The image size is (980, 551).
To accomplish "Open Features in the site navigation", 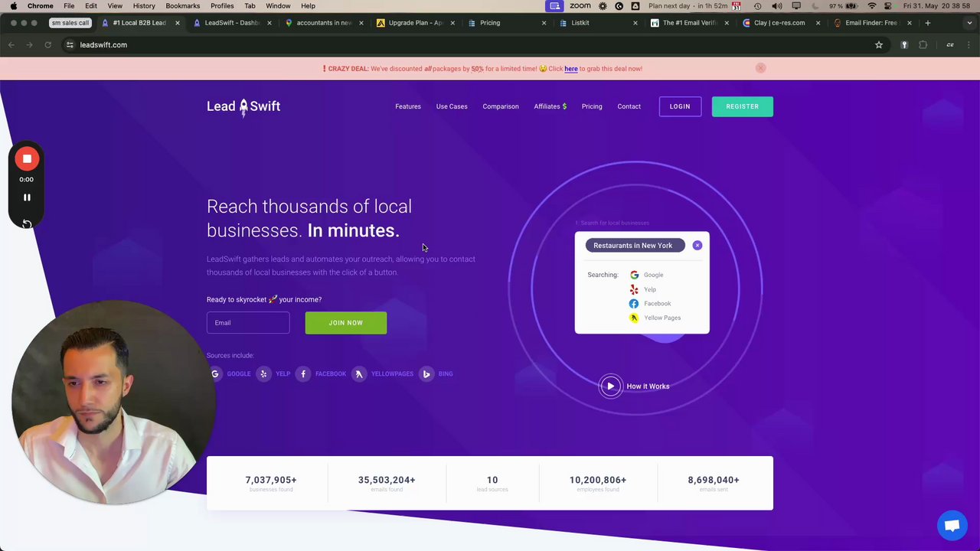I will click(x=408, y=106).
